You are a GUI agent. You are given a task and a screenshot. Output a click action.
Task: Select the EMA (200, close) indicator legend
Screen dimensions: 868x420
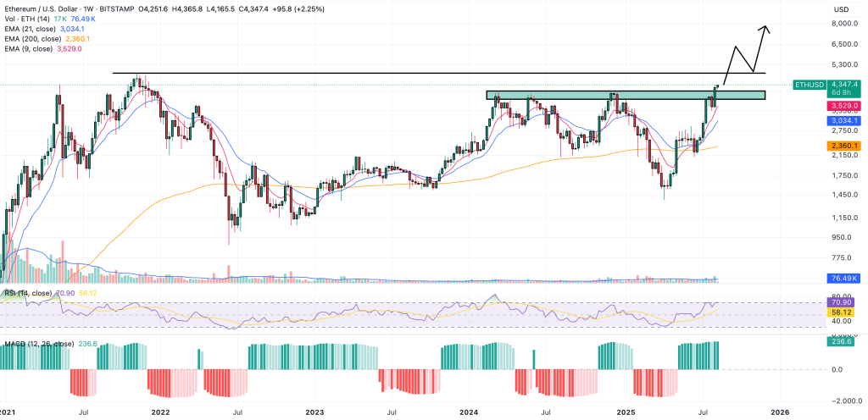pos(31,39)
